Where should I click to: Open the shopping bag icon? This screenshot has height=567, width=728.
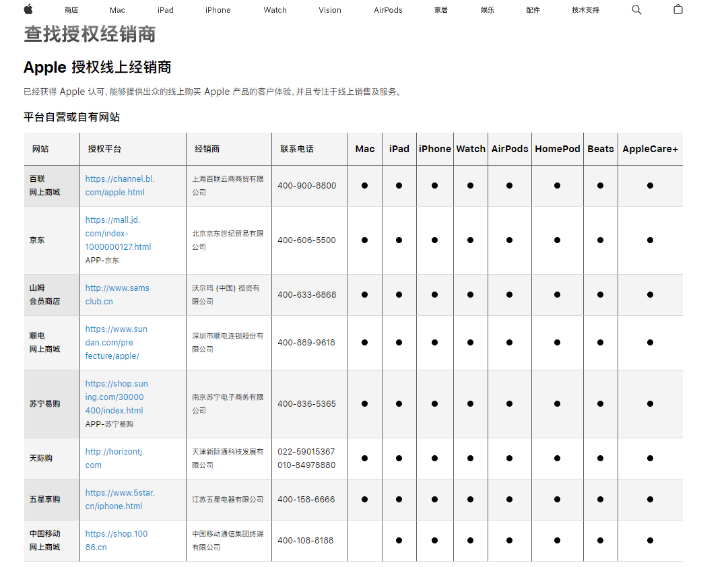[x=677, y=9]
